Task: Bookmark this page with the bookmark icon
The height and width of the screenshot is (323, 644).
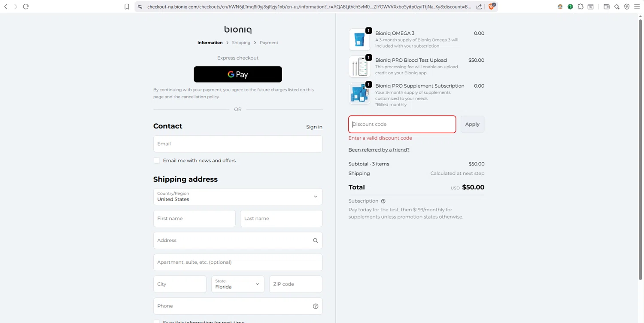Action: click(127, 6)
